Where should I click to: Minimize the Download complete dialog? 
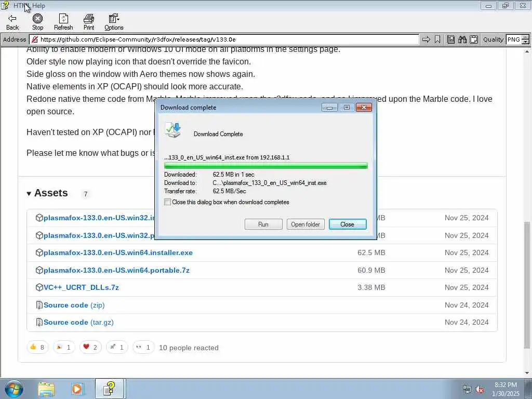click(329, 108)
